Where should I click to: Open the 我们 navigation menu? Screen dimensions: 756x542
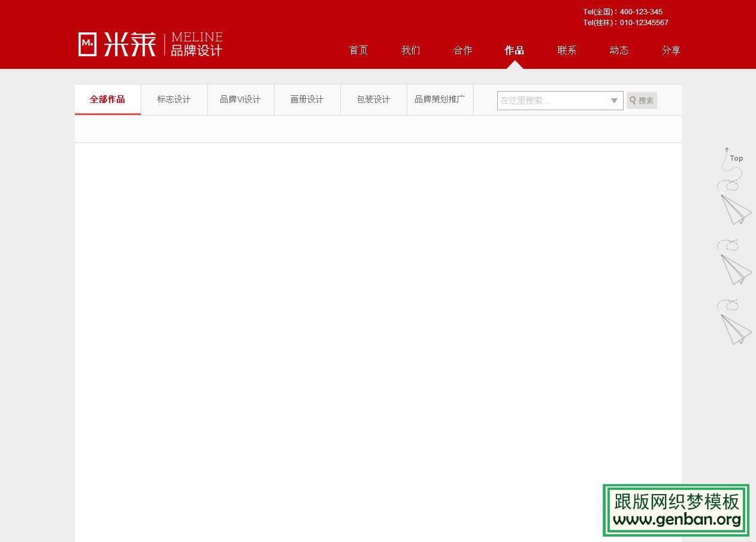[410, 50]
